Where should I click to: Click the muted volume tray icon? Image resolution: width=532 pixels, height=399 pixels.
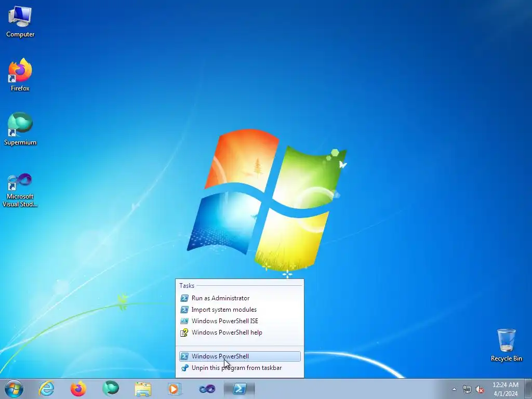click(x=480, y=390)
